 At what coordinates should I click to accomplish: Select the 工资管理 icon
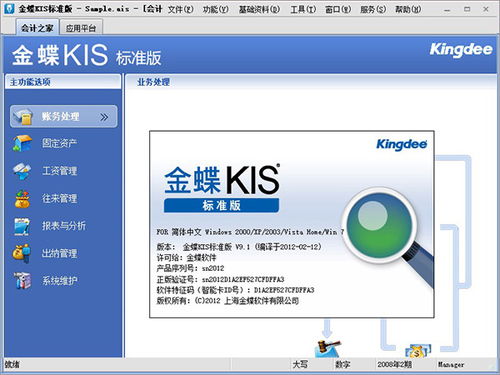click(x=22, y=171)
